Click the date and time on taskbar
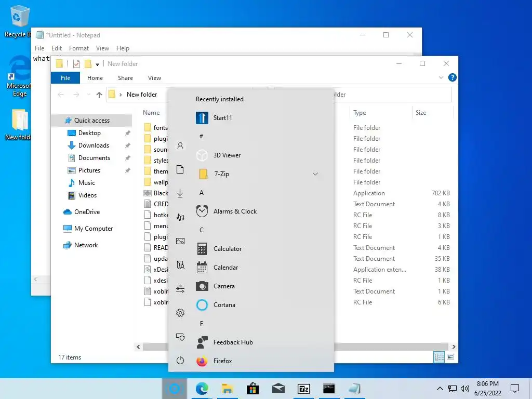Viewport: 532px width, 399px height. pos(487,389)
